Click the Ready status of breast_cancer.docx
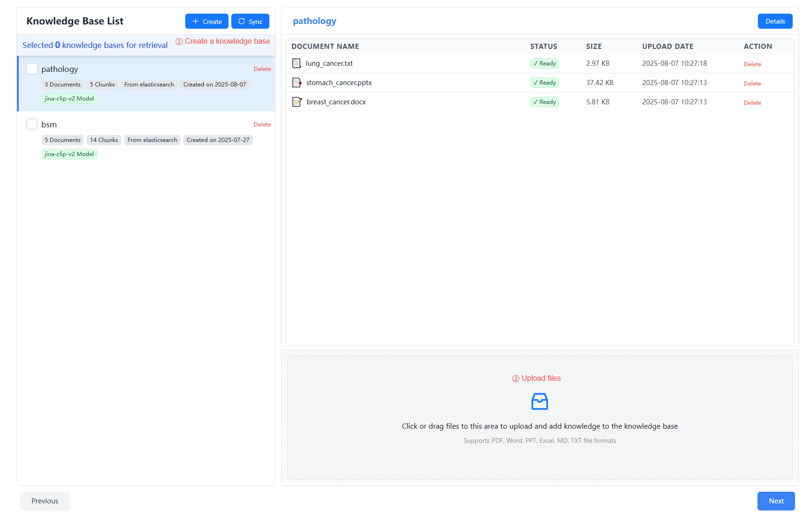The width and height of the screenshot is (812, 518). click(544, 102)
